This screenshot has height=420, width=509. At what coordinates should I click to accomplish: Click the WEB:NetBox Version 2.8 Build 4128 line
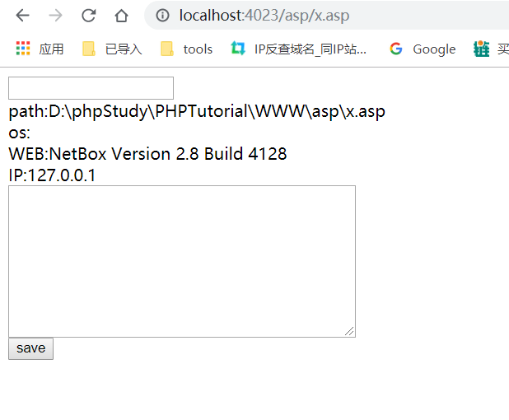click(147, 154)
